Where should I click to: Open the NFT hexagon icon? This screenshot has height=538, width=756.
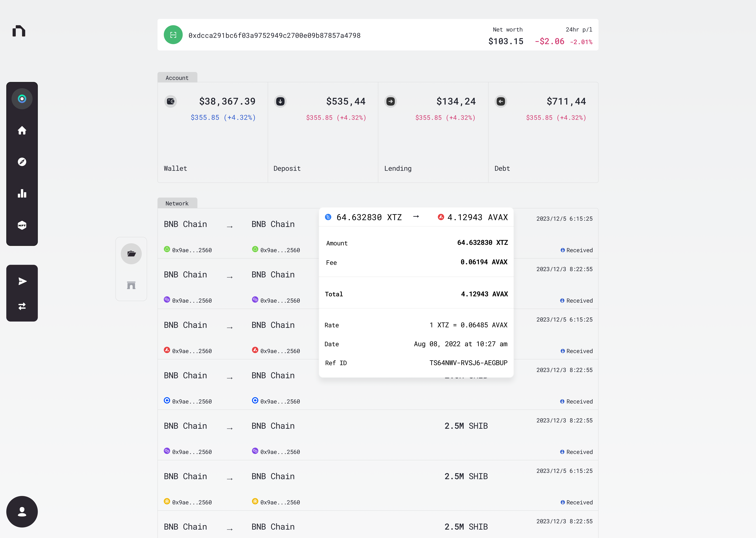tap(22, 225)
